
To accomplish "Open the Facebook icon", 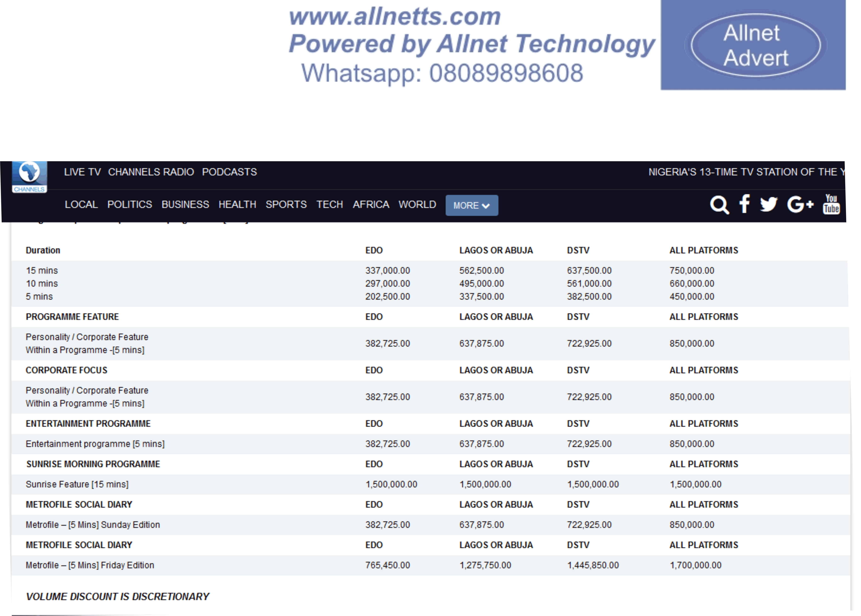I will click(x=744, y=204).
